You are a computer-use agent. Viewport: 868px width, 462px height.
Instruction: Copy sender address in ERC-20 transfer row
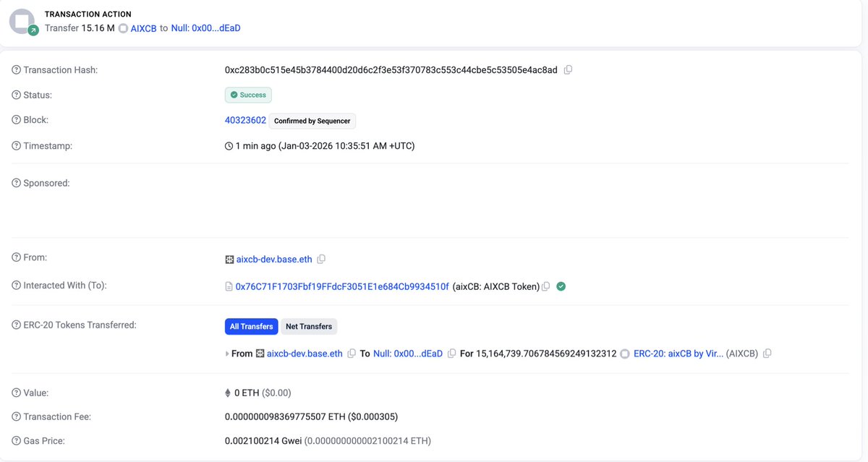(x=352, y=354)
